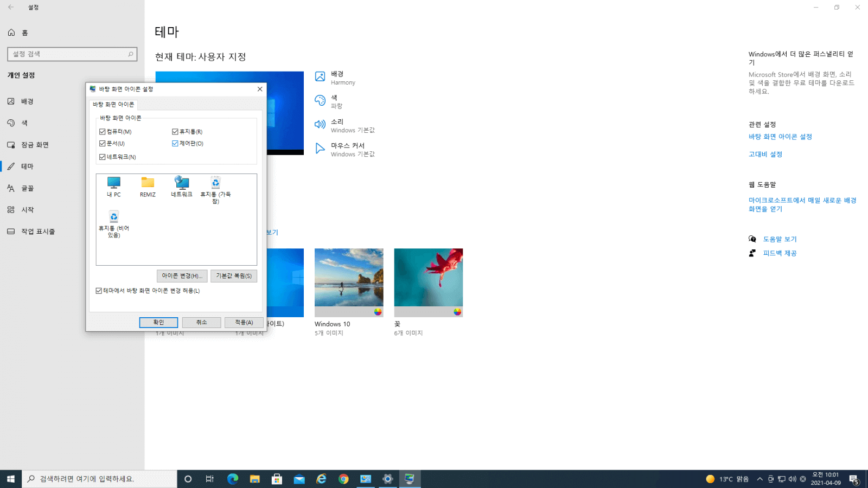Toggle the 컴퓨터(M) checkbox
Viewport: 868px width, 488px height.
[x=103, y=132]
